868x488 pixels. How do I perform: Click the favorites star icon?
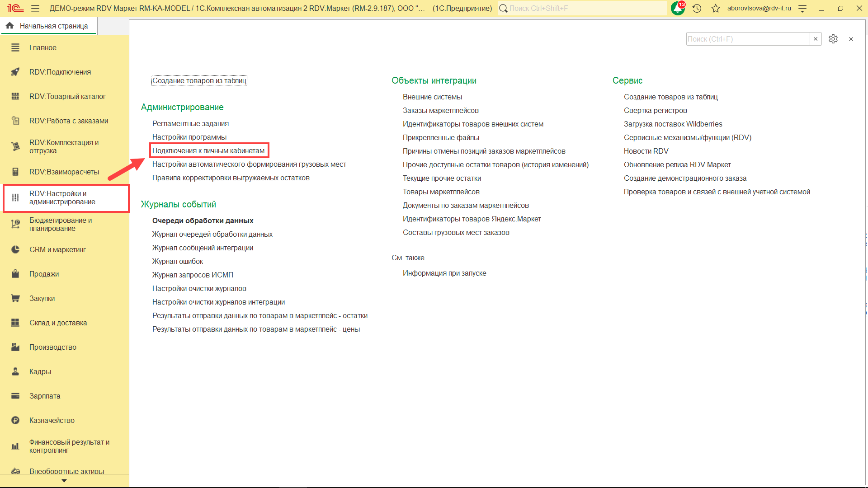tap(715, 8)
